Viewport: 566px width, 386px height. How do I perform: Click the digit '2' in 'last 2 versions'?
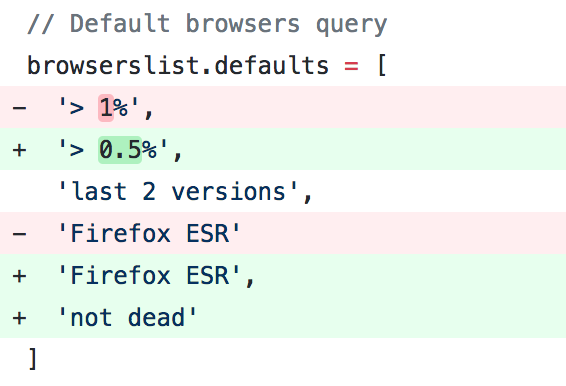[149, 191]
